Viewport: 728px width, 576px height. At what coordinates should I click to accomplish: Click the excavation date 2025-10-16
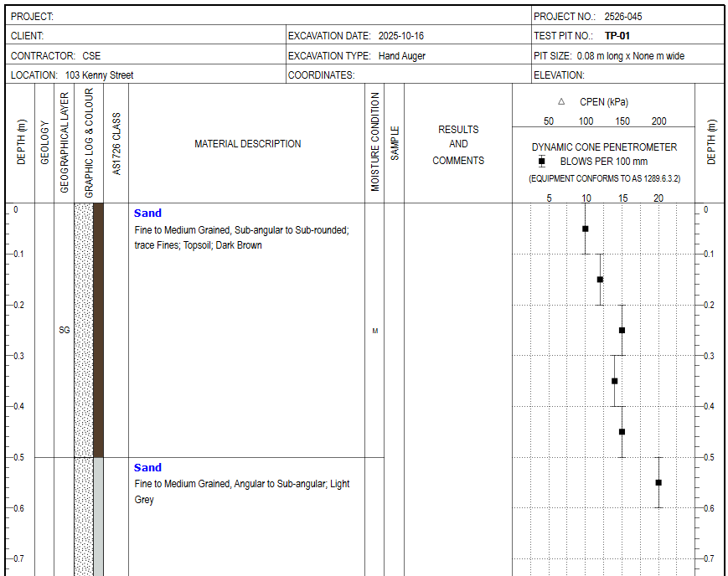[401, 36]
